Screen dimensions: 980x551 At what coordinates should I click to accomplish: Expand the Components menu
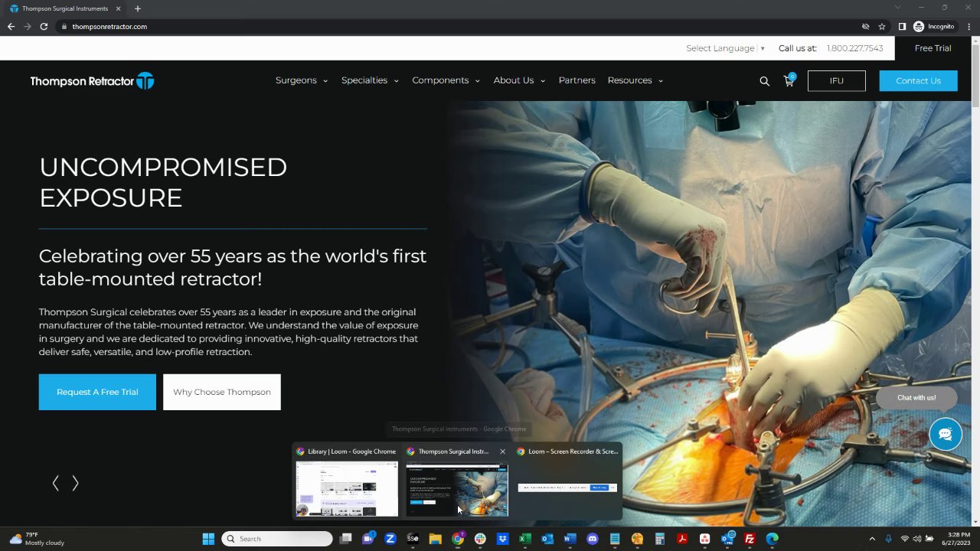pyautogui.click(x=446, y=80)
